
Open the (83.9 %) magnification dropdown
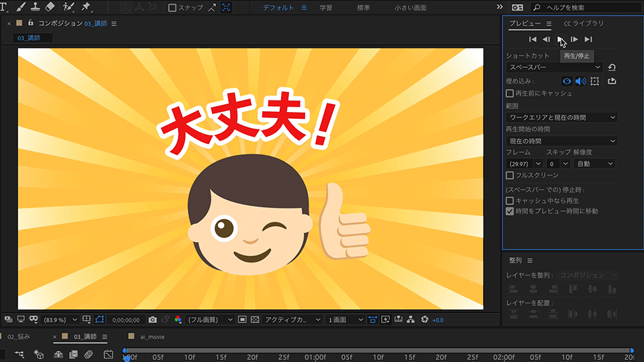(60, 320)
